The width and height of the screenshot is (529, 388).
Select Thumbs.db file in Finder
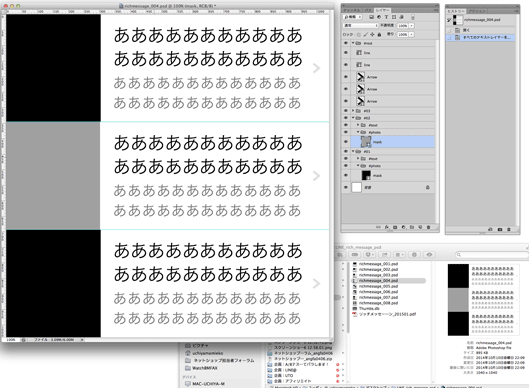[x=369, y=308]
